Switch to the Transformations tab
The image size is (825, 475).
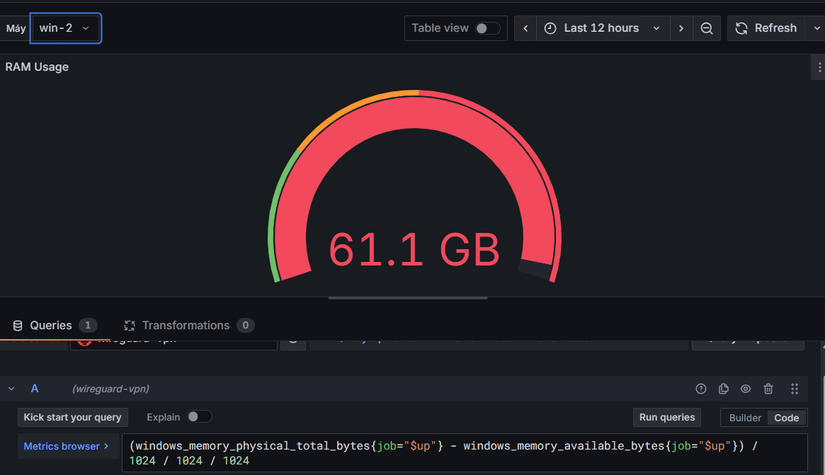click(187, 326)
